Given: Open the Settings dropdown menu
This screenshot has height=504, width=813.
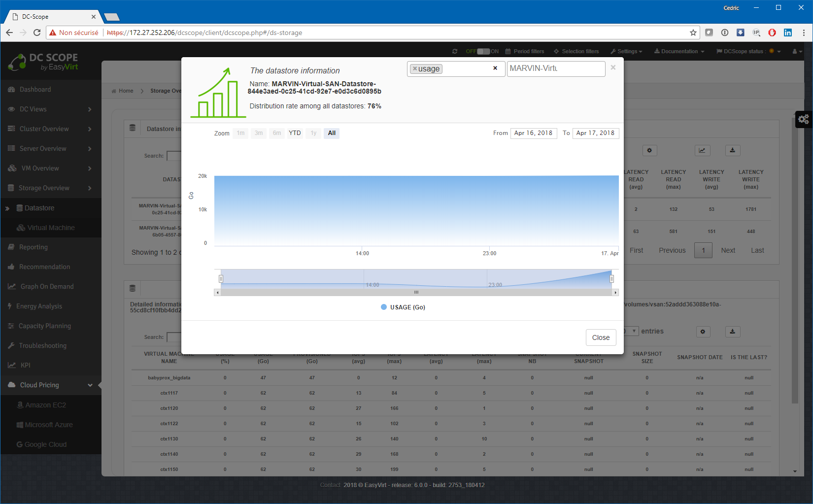Looking at the screenshot, I should pyautogui.click(x=626, y=51).
